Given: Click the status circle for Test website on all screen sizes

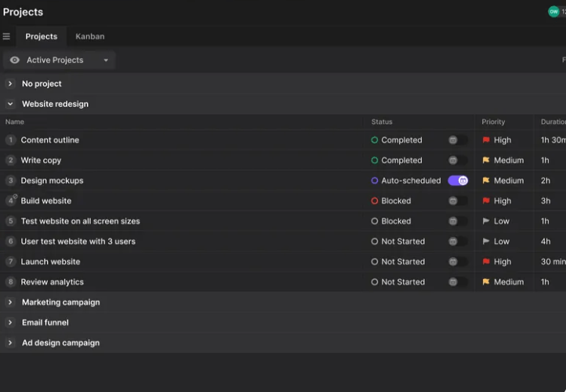Looking at the screenshot, I should (374, 221).
